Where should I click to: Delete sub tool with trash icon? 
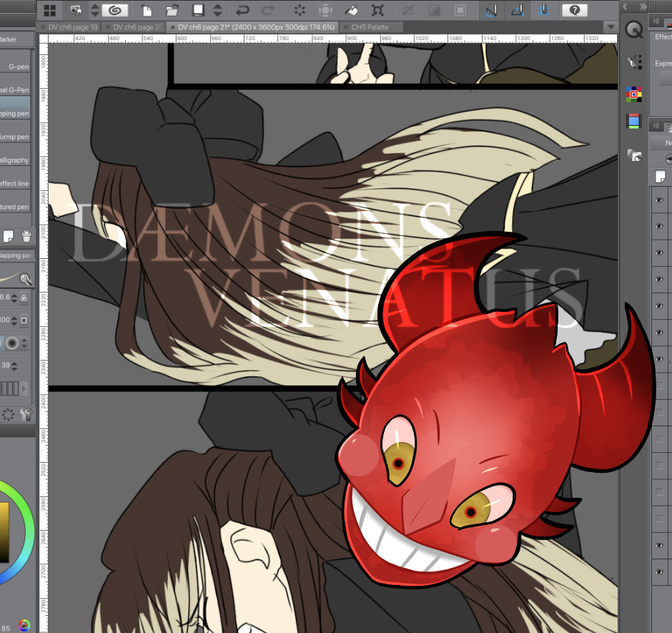pos(26,235)
